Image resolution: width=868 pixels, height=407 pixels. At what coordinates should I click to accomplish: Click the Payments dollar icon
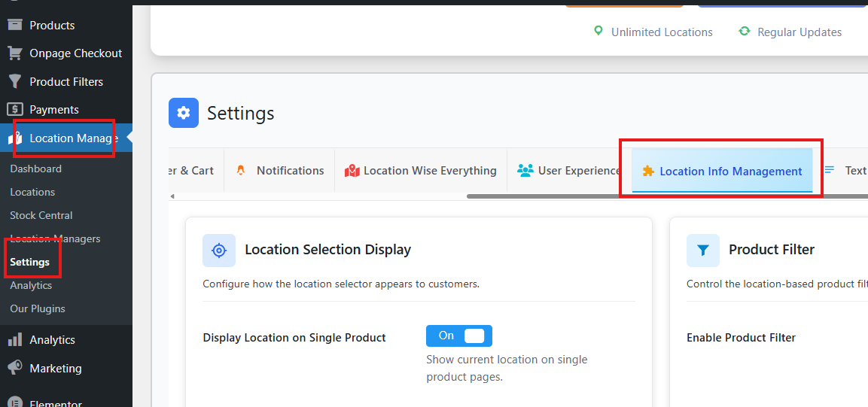click(x=14, y=110)
